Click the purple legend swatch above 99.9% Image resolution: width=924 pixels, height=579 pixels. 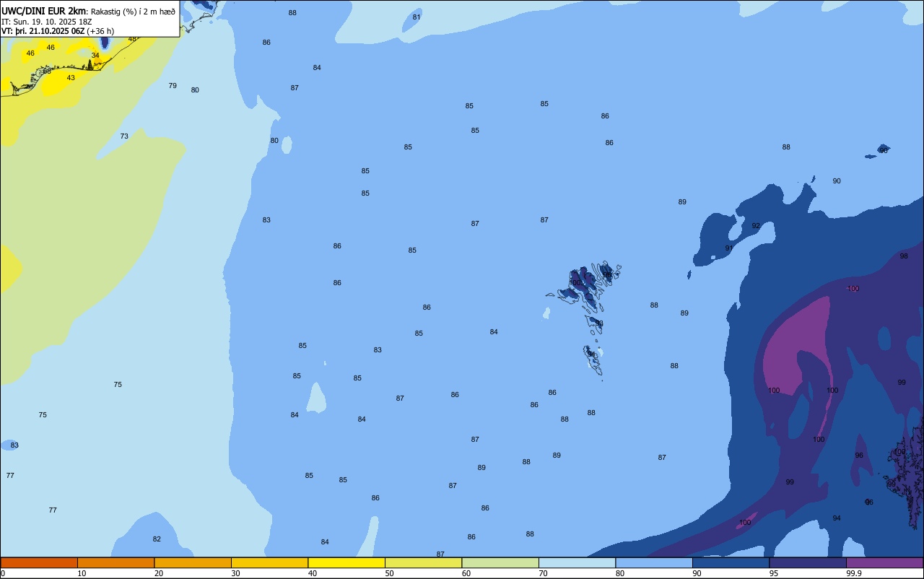[884, 562]
